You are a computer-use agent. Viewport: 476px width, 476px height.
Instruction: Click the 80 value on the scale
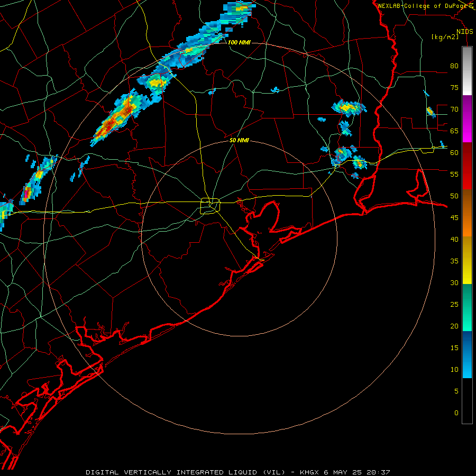coord(454,66)
